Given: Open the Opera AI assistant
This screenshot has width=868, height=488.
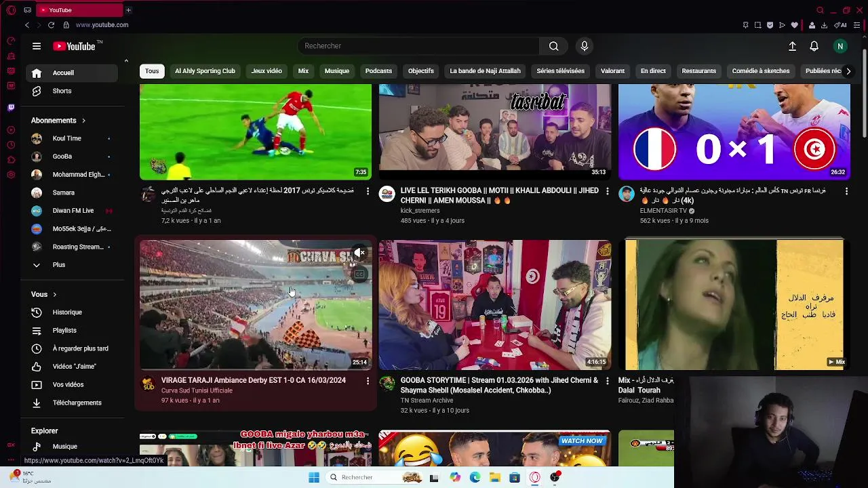Looking at the screenshot, I should (841, 25).
